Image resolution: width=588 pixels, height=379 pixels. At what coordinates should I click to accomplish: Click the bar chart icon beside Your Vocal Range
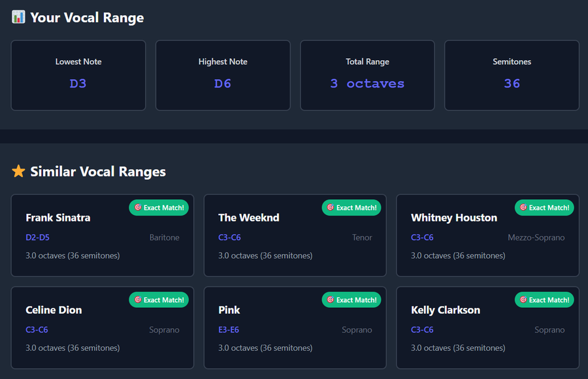[18, 18]
